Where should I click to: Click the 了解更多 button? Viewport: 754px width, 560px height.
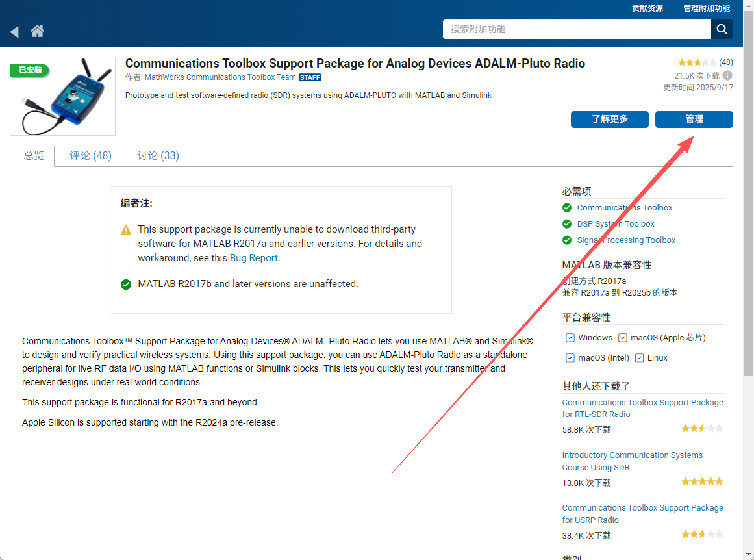pyautogui.click(x=609, y=120)
